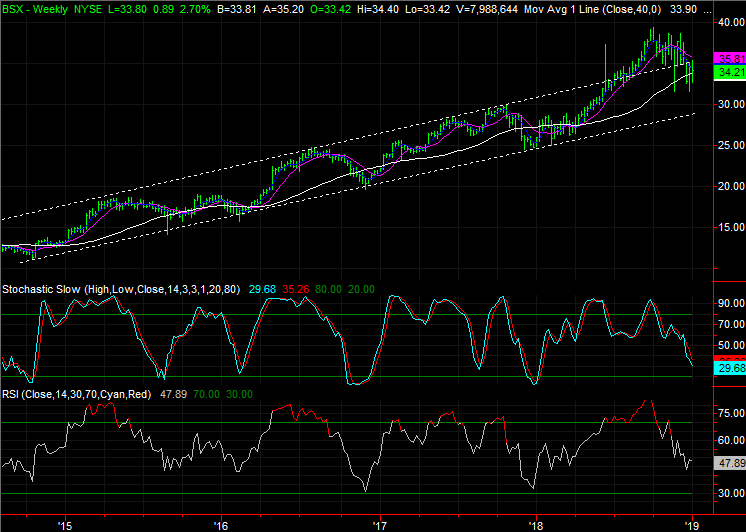Click the stochastic 80.00 overbought level label
Viewport: 746px width, 532px height.
click(x=328, y=289)
